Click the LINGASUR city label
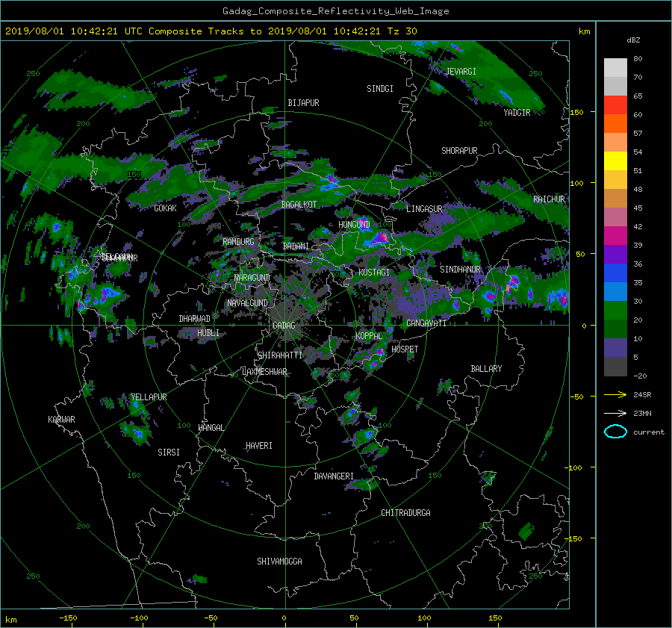Viewport: 672px width, 628px height. click(x=424, y=209)
